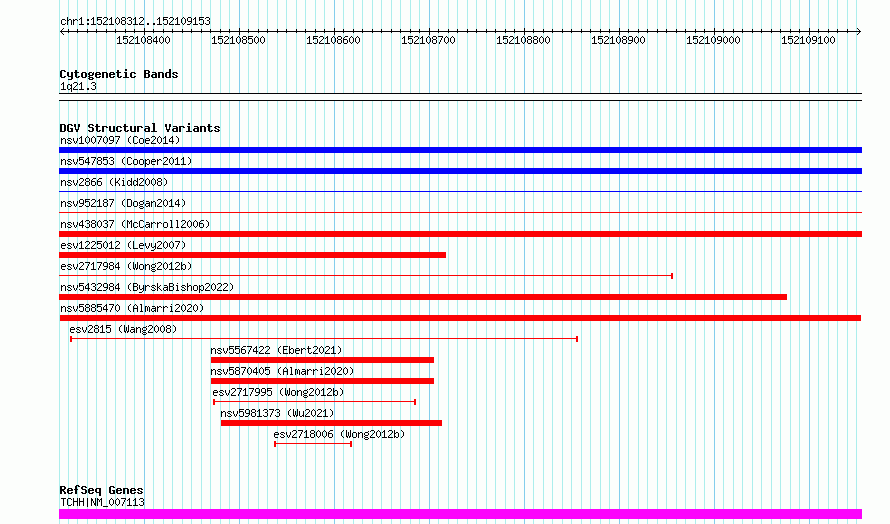Click the ruler's right arrow end
The image size is (890, 524).
pos(859,32)
